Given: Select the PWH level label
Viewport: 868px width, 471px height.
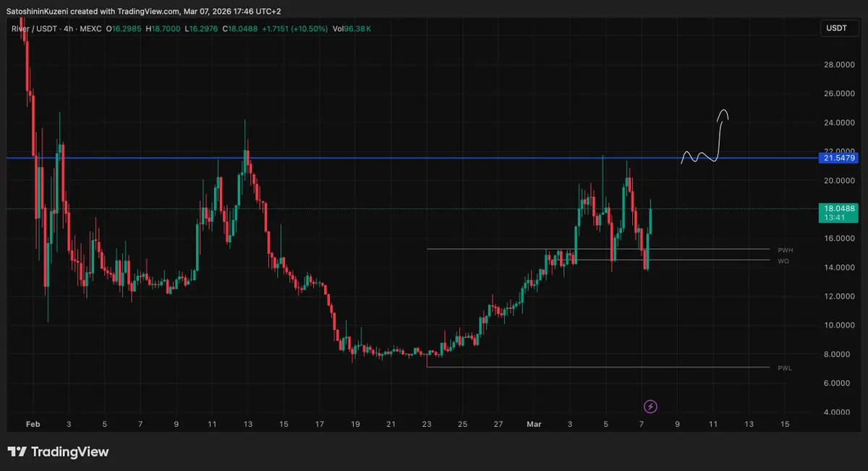Looking at the screenshot, I should (786, 250).
